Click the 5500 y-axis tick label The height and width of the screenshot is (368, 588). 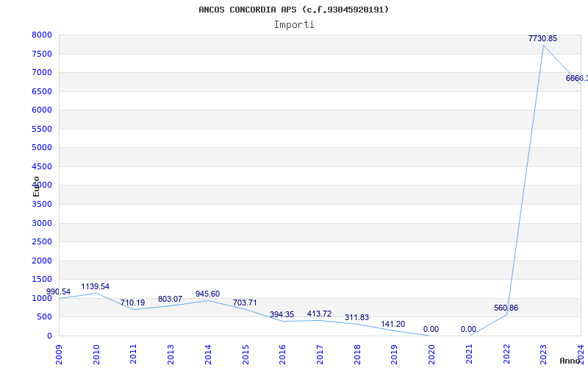click(x=42, y=129)
